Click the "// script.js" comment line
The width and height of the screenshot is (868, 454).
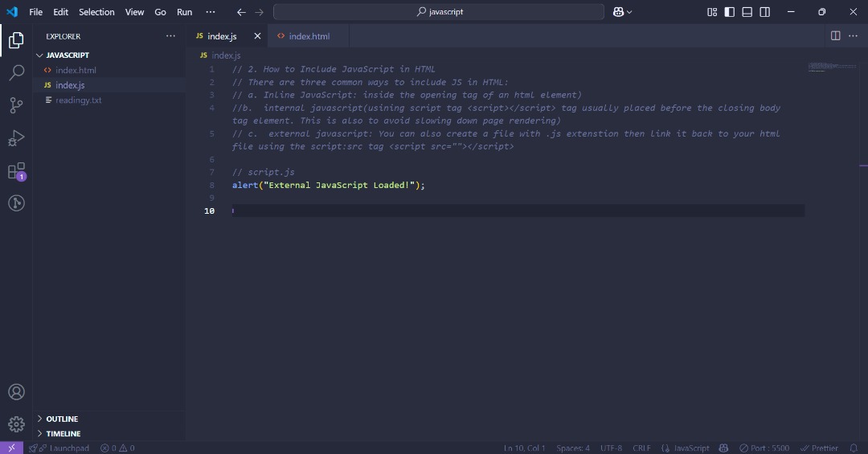[264, 172]
